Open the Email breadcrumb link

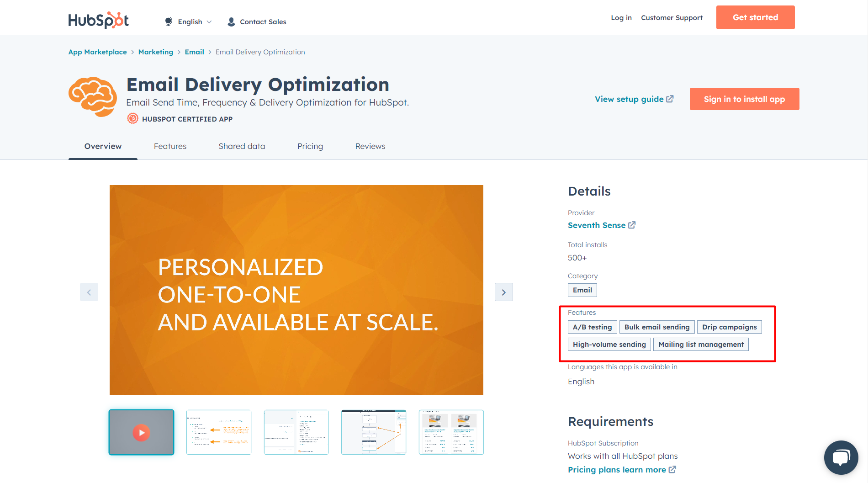point(194,52)
